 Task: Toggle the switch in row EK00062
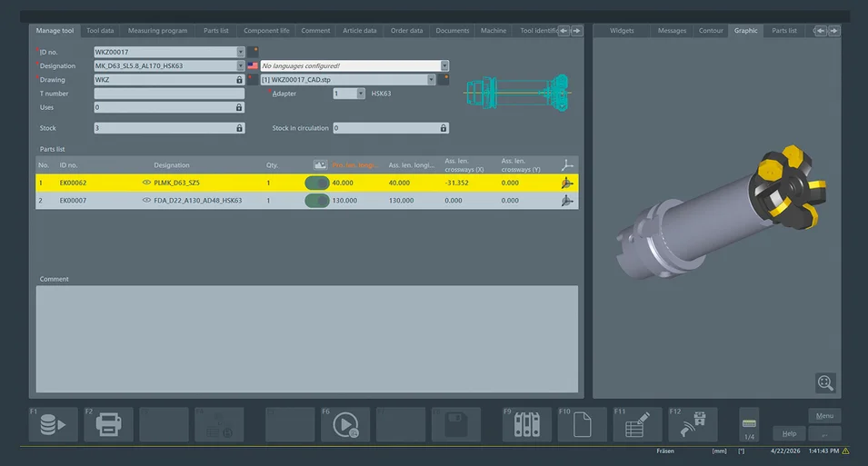[x=317, y=183]
